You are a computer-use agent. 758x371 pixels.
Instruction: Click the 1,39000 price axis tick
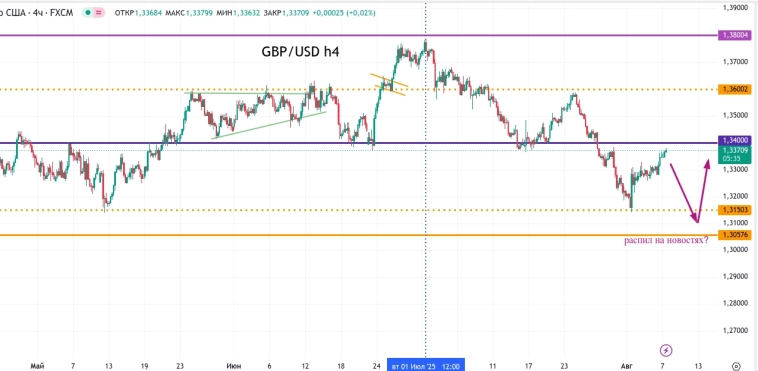[736, 8]
